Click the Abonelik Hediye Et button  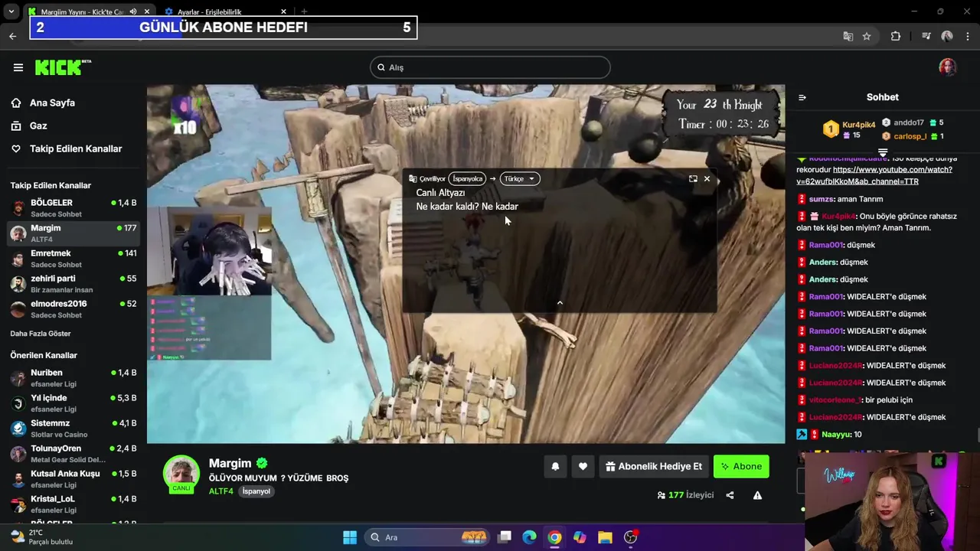[653, 466]
